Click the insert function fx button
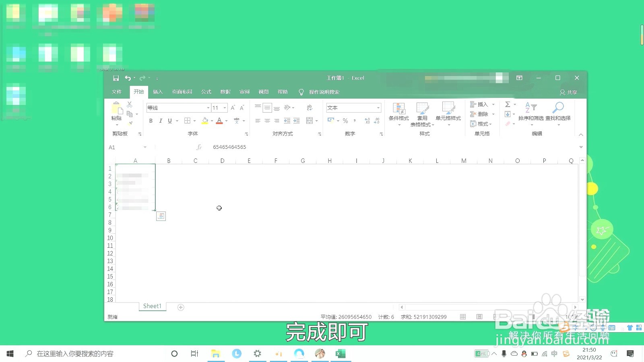Image resolution: width=644 pixels, height=362 pixels. tap(199, 147)
